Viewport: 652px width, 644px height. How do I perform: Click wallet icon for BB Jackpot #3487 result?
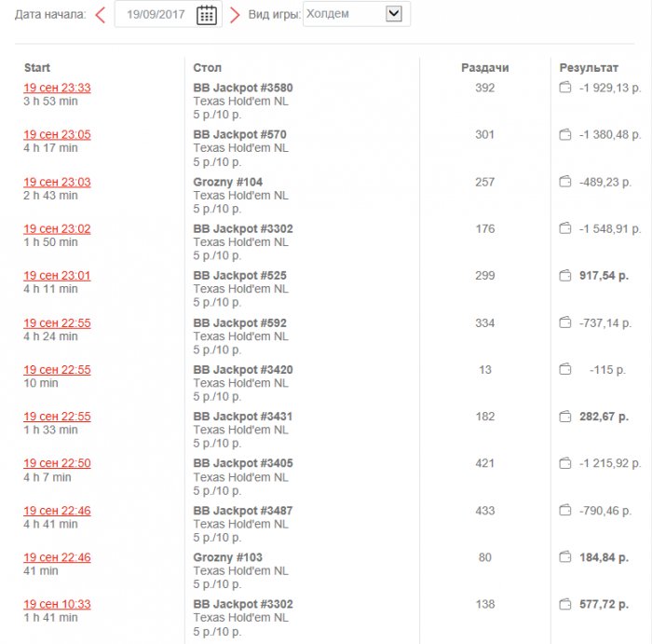[564, 511]
